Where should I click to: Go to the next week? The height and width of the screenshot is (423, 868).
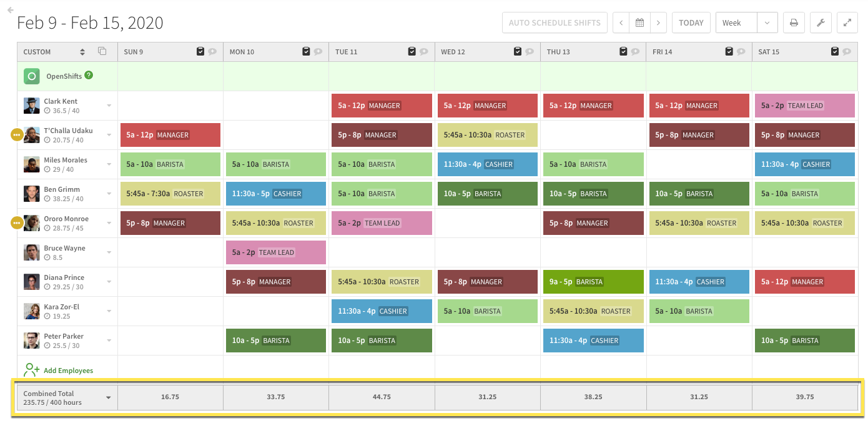point(658,22)
